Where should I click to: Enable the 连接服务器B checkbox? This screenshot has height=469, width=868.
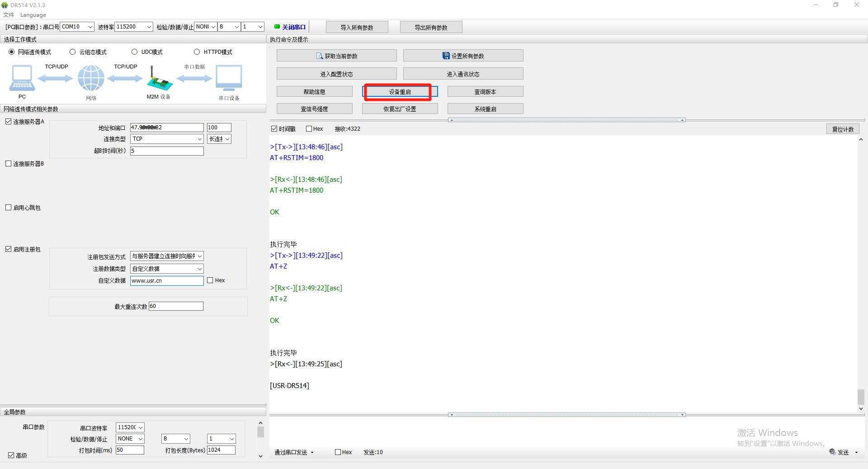click(9, 164)
